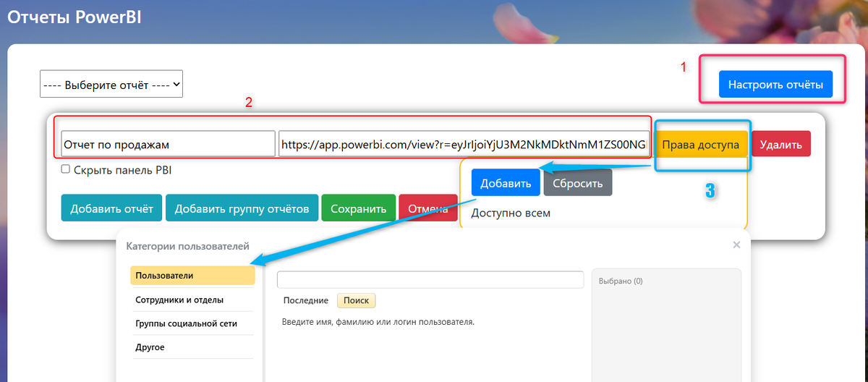Click the 'Добавить отчёт' button
868x382 pixels.
[112, 208]
